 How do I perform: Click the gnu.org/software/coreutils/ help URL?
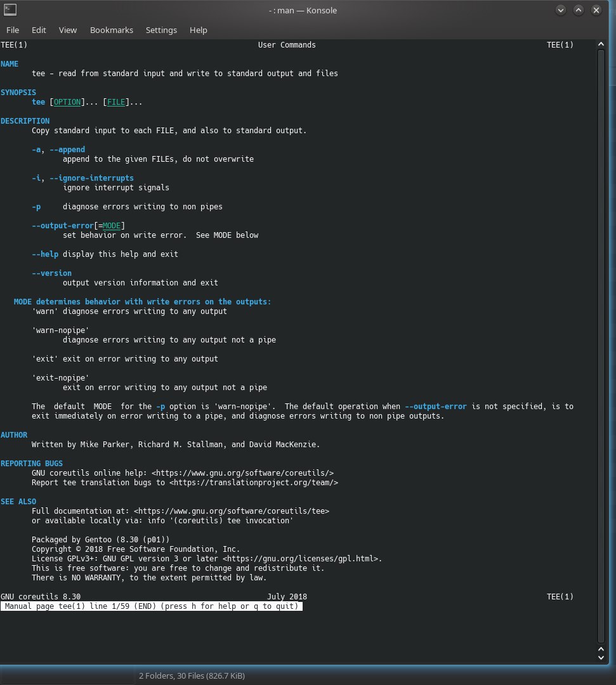click(x=242, y=473)
